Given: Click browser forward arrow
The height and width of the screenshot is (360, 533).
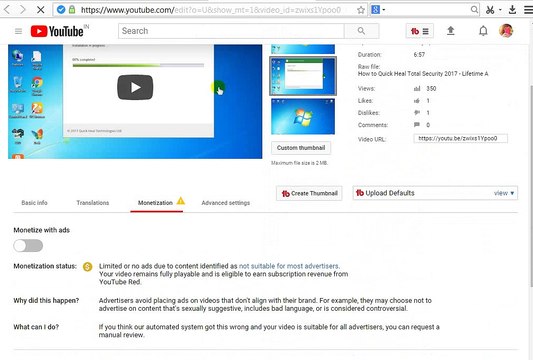Looking at the screenshot, I should pyautogui.click(x=22, y=10).
